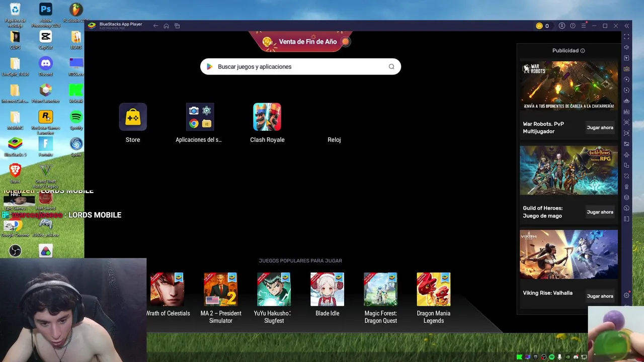Open the Aplicaciones del sistema folder
Viewport: 644px width, 362px height.
[200, 117]
